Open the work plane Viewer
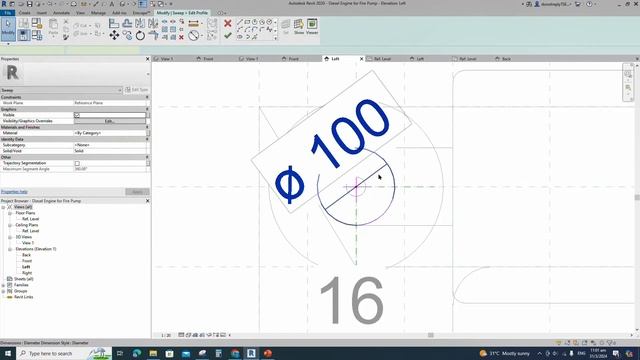This screenshot has width=640, height=360. [x=312, y=27]
